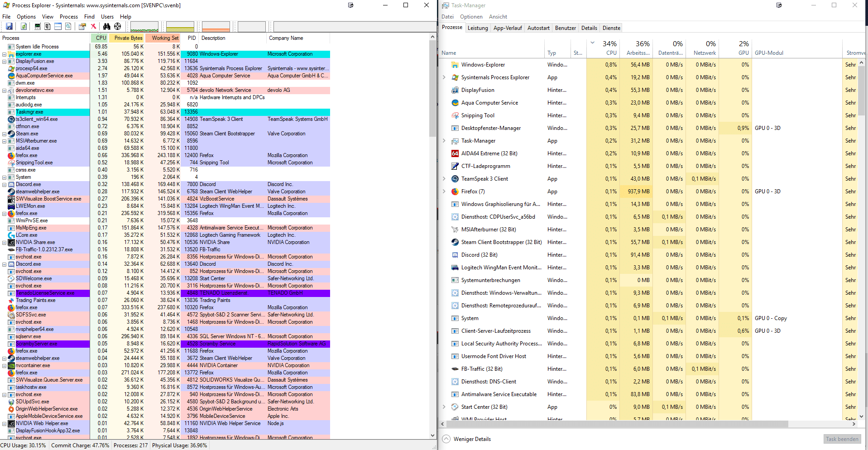Viewport: 868px width, 450px height.
Task: Click Steam Client Bootstrapper icon in Task-Manager
Action: [455, 242]
